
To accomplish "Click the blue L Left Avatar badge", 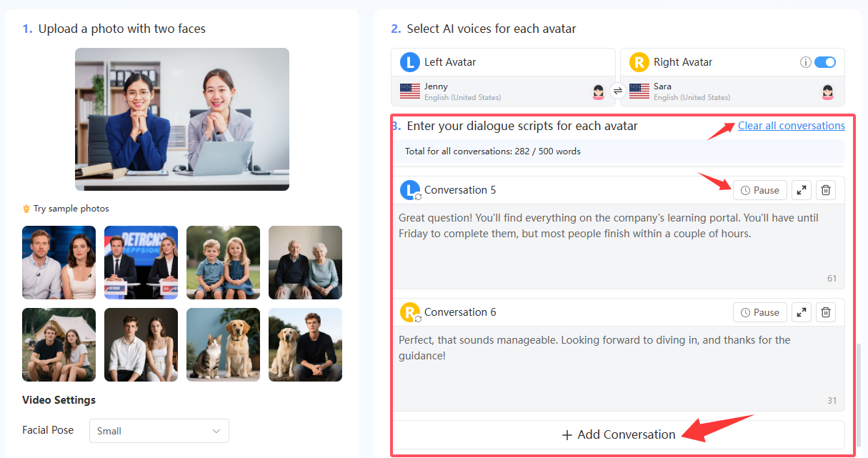I will pyautogui.click(x=409, y=62).
